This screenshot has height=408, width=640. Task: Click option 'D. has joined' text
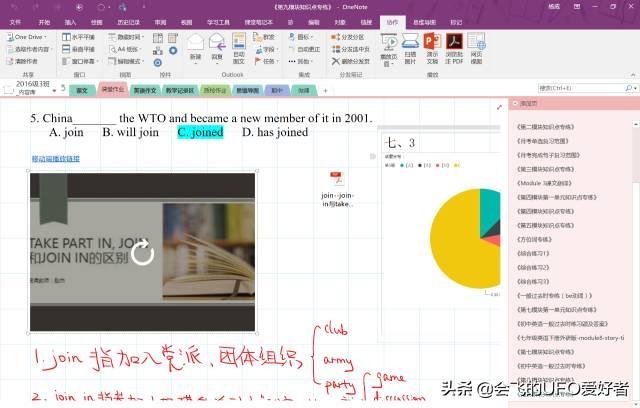[275, 132]
